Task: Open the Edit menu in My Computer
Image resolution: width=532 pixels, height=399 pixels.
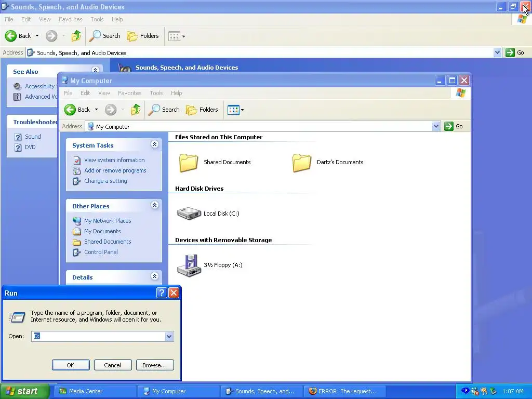Action: point(85,93)
